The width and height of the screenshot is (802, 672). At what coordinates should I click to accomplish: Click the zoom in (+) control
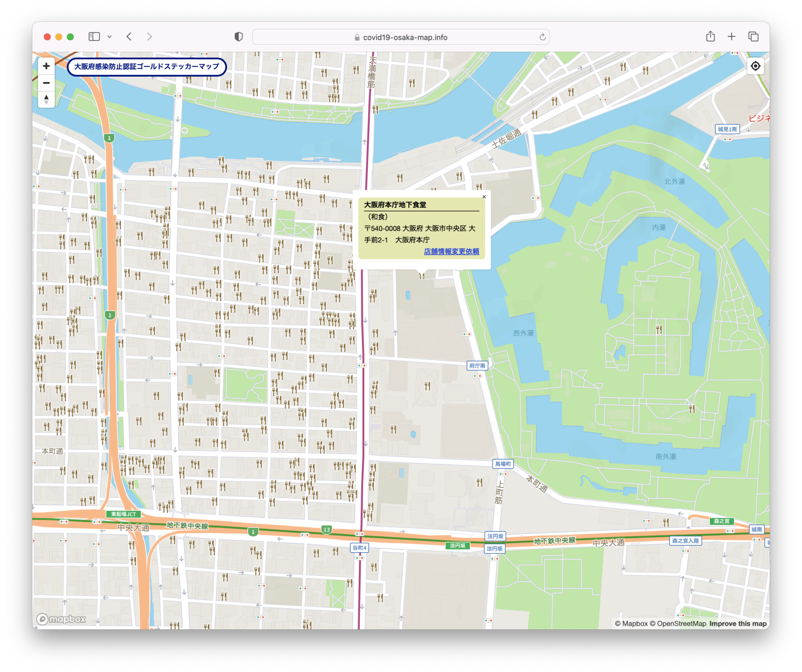[46, 66]
